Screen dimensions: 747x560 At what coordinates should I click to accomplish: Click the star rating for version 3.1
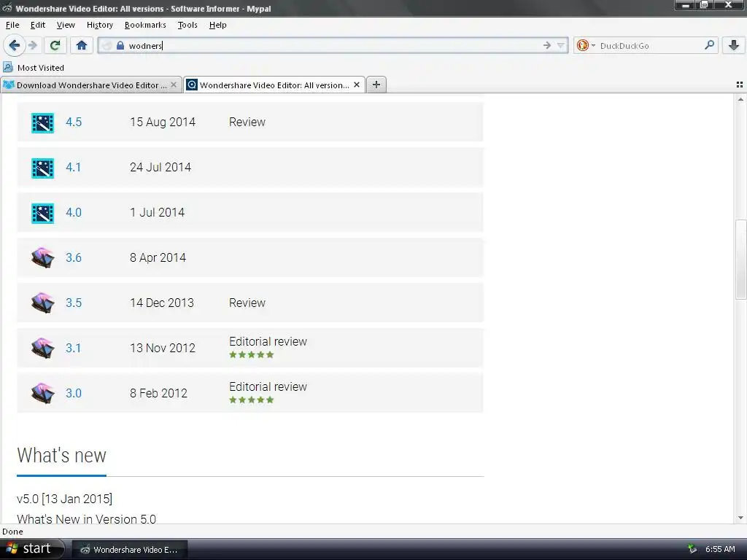point(252,355)
